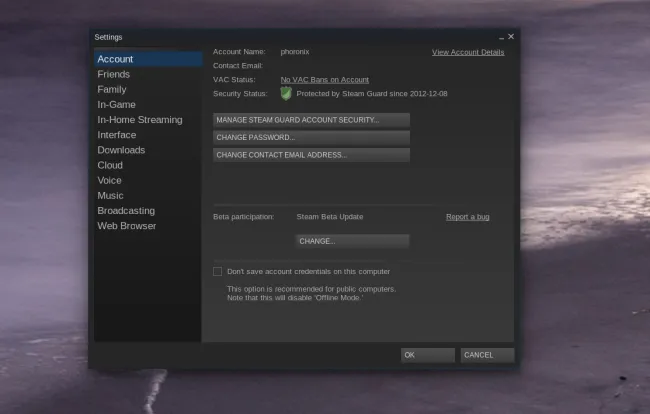Click the 'Beta participation:' label
650x414 pixels.
[x=243, y=217]
